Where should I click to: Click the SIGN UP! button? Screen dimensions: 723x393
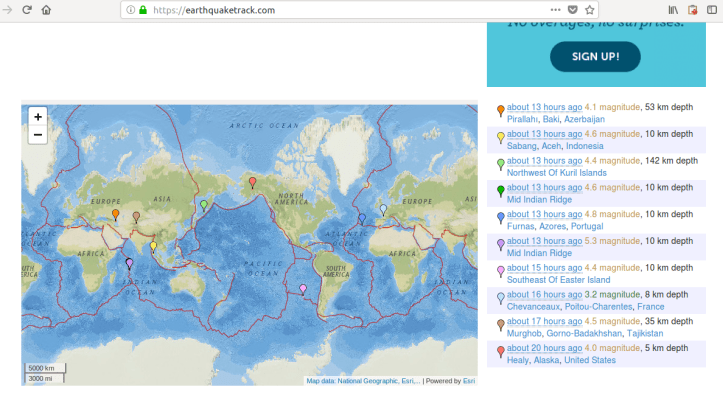pos(595,57)
